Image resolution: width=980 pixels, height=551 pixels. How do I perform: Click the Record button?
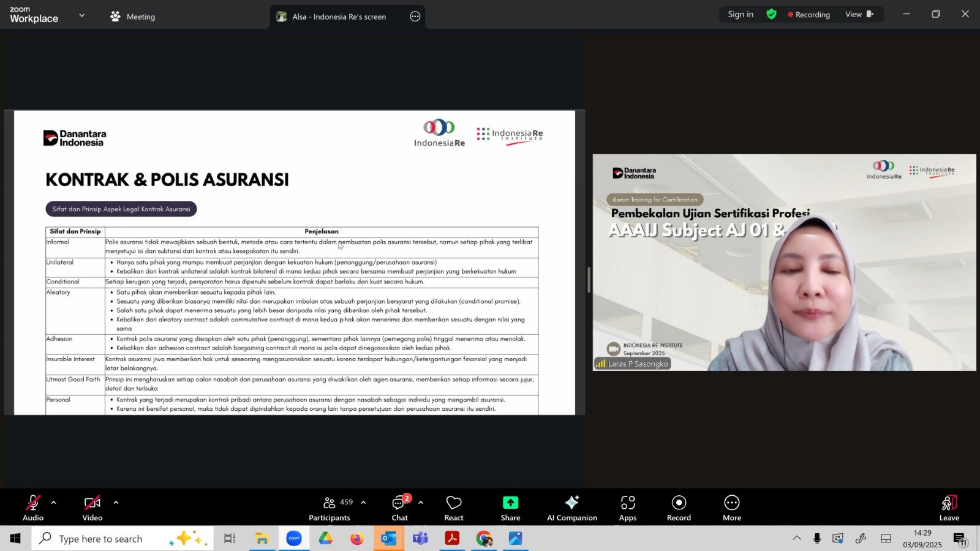point(679,508)
